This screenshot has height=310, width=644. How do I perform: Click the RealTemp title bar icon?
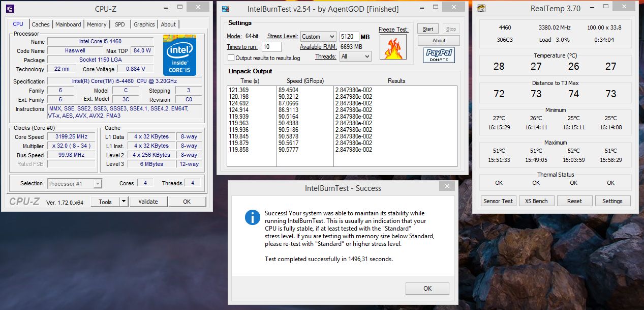point(481,9)
